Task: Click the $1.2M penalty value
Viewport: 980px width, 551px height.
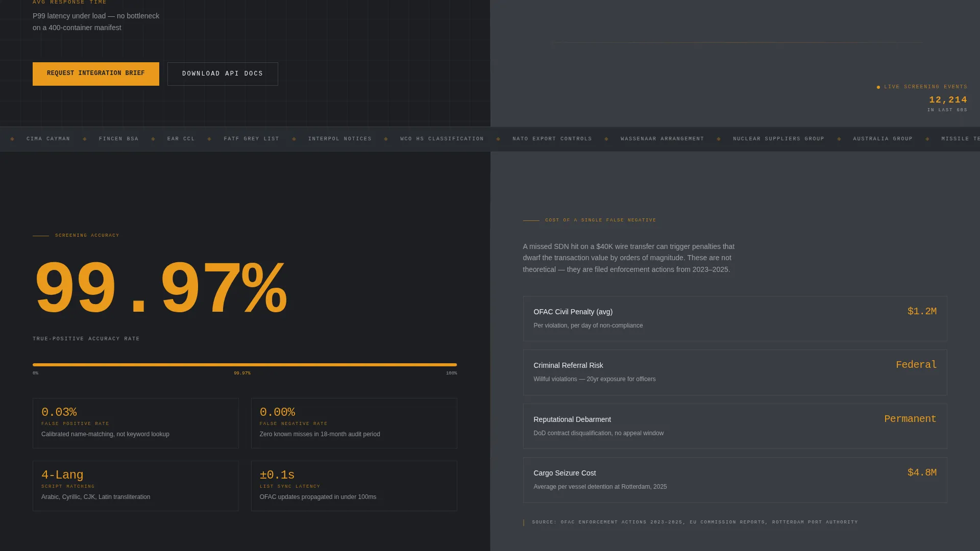Action: [922, 311]
